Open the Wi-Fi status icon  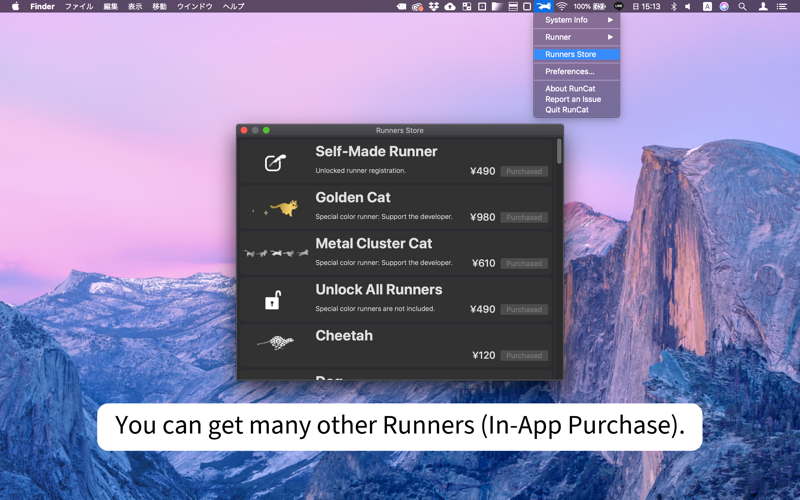click(562, 6)
